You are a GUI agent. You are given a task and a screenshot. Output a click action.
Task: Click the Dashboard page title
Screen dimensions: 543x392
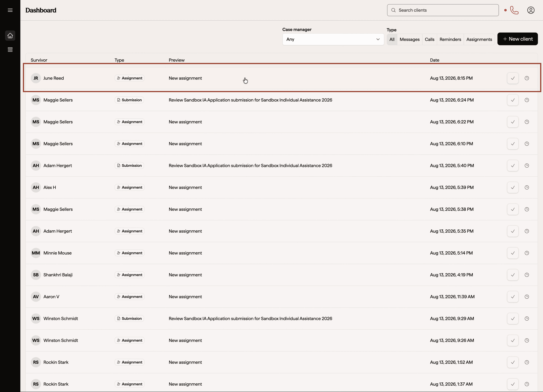click(41, 10)
